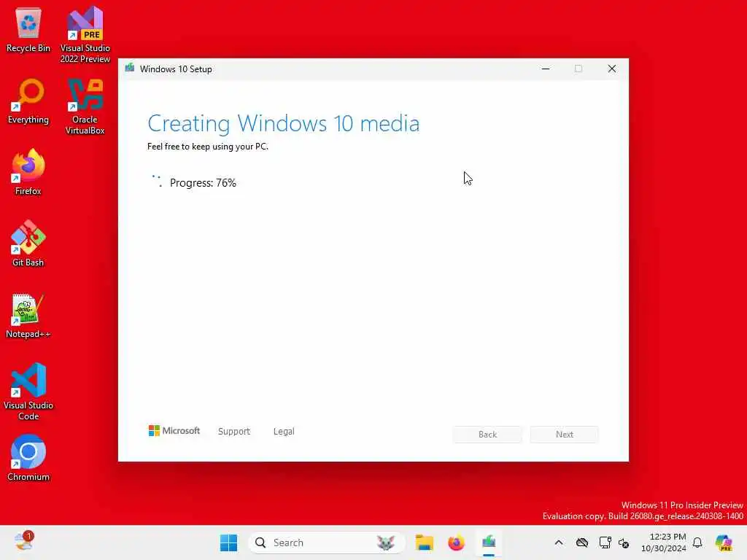The image size is (747, 560).
Task: Click the Windows 10 Setup title icon
Action: pyautogui.click(x=130, y=68)
